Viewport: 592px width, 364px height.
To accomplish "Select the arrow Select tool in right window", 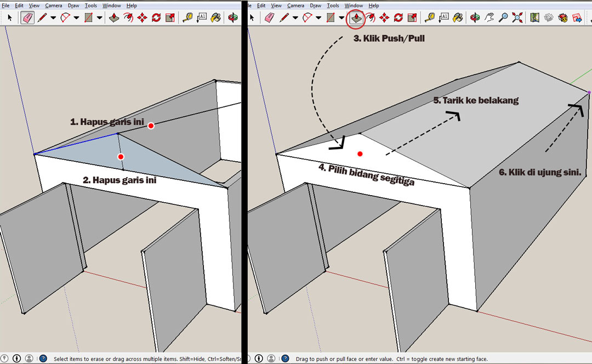I will click(x=252, y=18).
